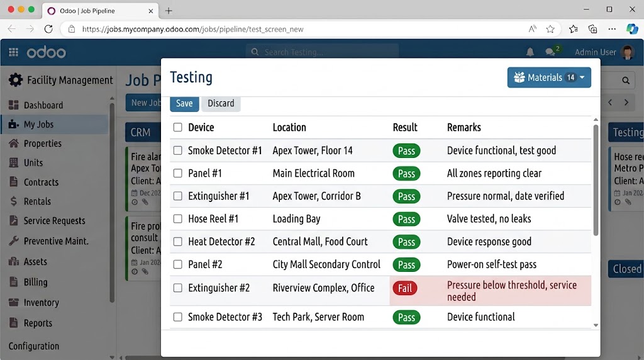Check the Smoke Detector #1 row

coord(177,150)
